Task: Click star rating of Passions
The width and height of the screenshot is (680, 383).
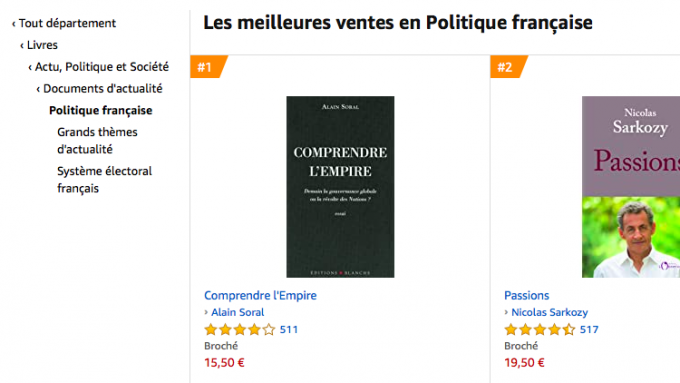Action: pyautogui.click(x=540, y=330)
